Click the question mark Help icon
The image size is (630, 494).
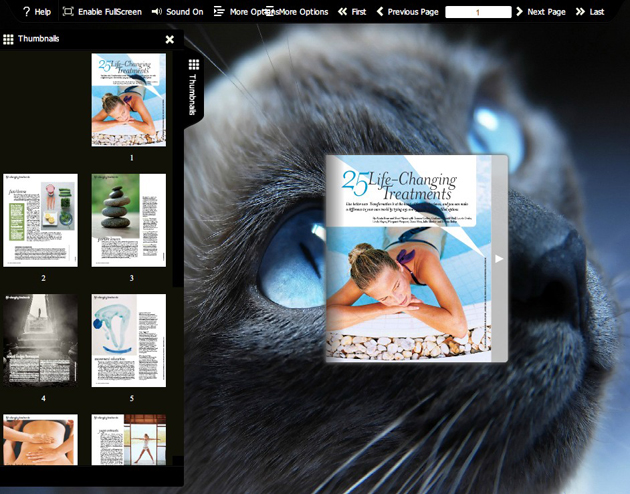pos(27,12)
